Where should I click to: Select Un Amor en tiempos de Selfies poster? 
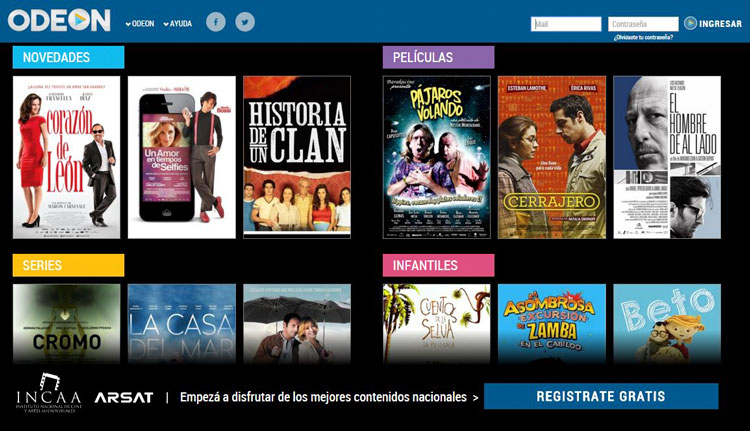pos(182,157)
